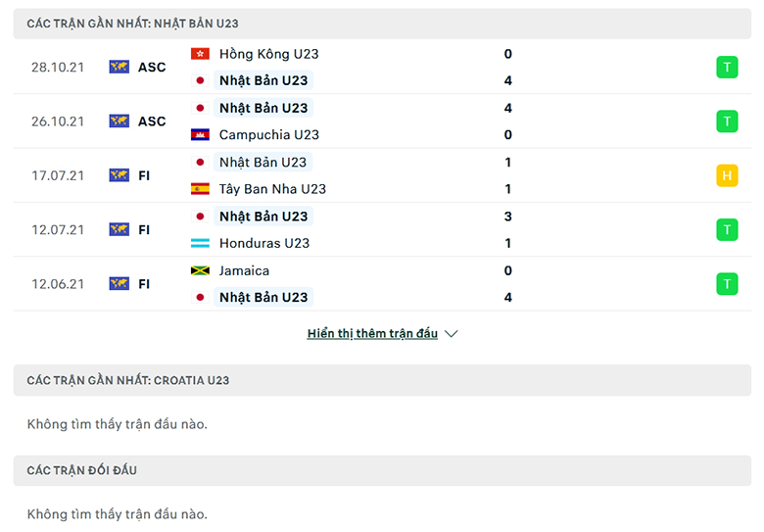Click the yellow H draw badge

click(727, 175)
